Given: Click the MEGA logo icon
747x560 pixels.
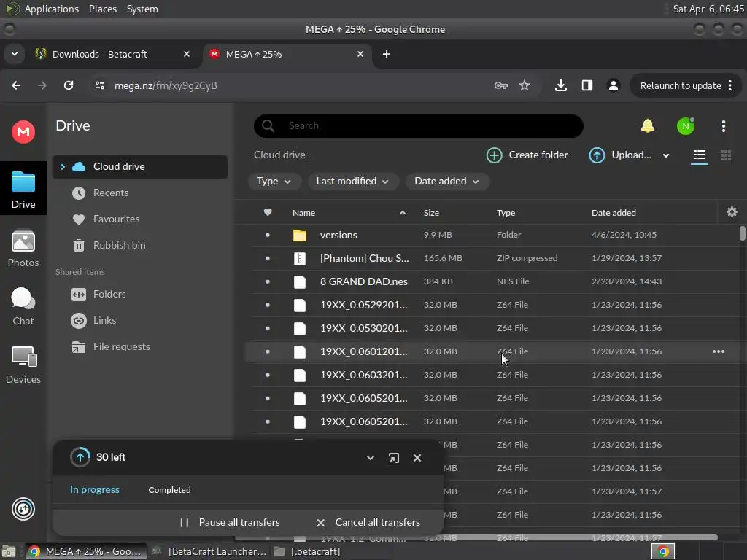Looking at the screenshot, I should coord(23,131).
